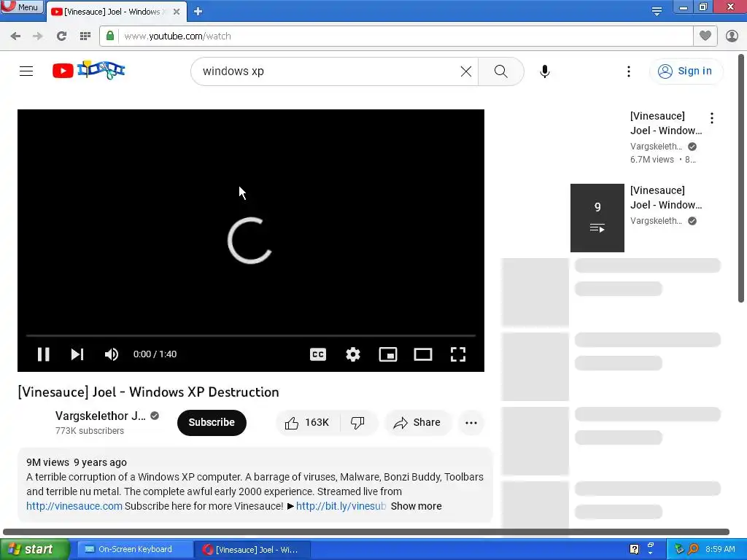The image size is (747, 560).
Task: Open the help question mark tray icon
Action: (634, 549)
